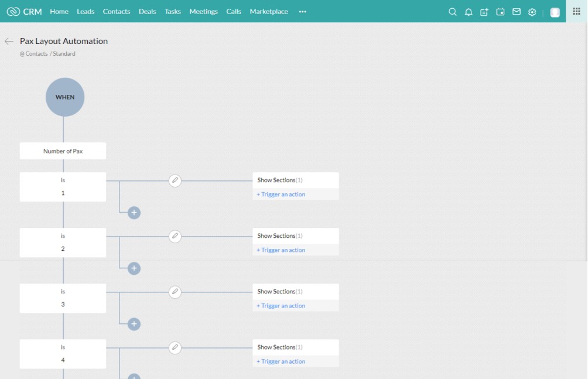Go back using the left arrow
The image size is (588, 379).
(9, 41)
